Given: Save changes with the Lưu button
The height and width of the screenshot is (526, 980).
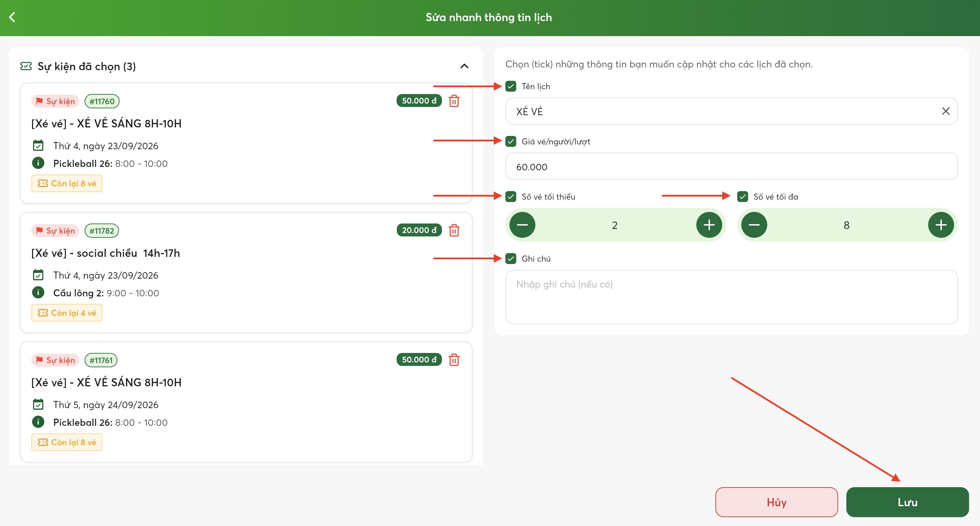Looking at the screenshot, I should tap(907, 502).
